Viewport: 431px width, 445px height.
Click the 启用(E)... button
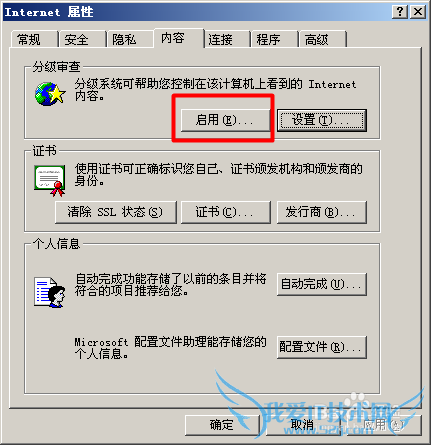coord(225,120)
